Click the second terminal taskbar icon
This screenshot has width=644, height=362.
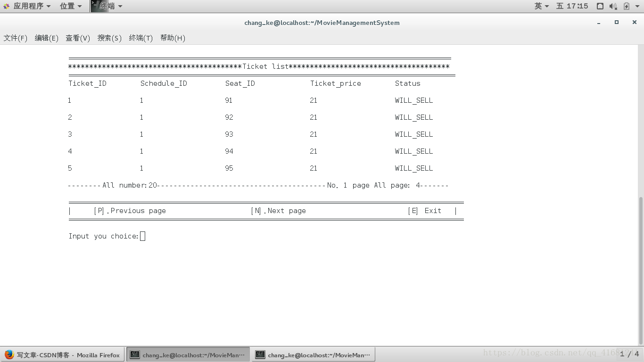pos(260,355)
